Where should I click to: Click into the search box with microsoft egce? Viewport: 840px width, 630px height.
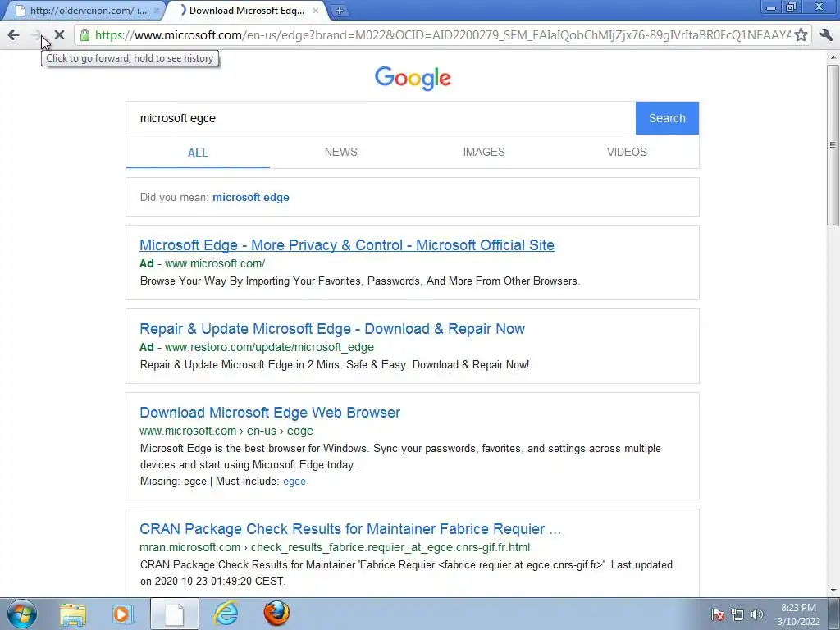[381, 118]
